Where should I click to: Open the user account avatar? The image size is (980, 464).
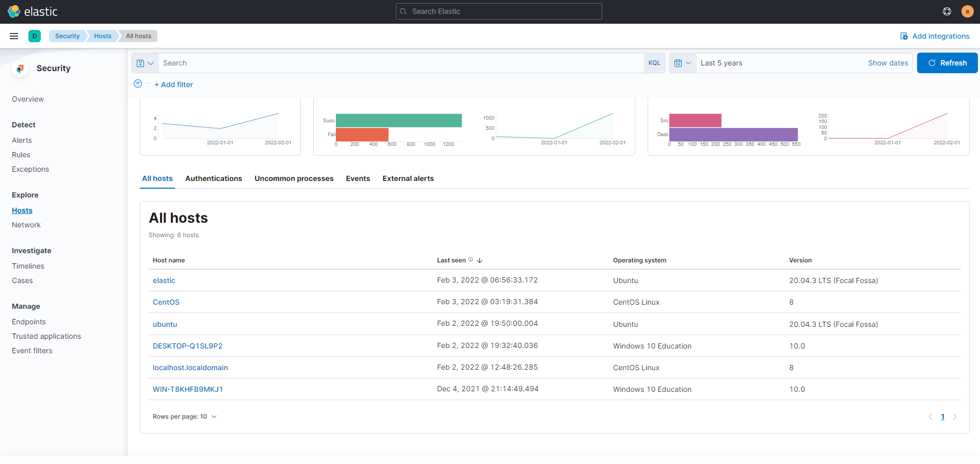click(x=967, y=11)
